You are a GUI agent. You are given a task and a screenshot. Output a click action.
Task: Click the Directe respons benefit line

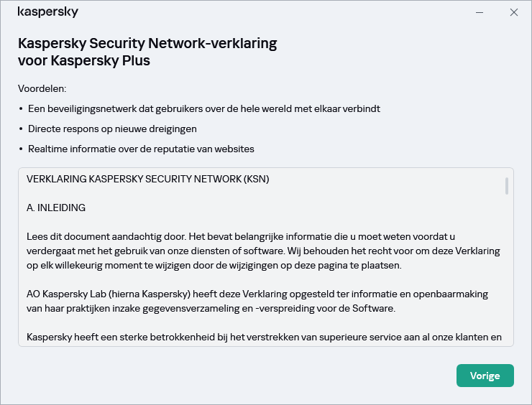112,129
